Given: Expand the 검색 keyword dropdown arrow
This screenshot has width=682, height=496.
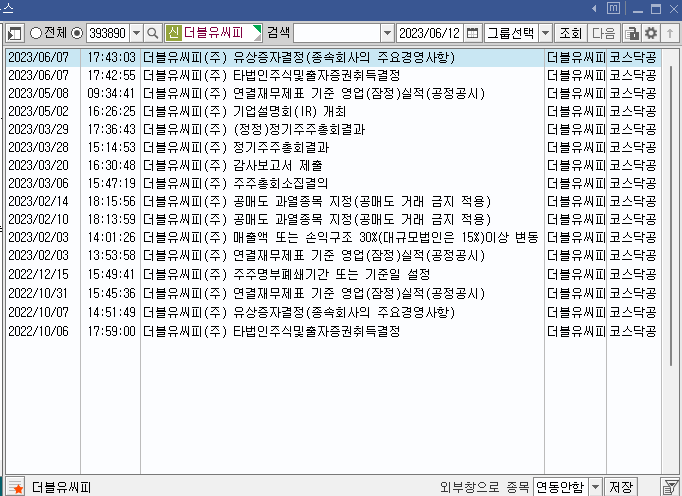Looking at the screenshot, I should (x=387, y=33).
